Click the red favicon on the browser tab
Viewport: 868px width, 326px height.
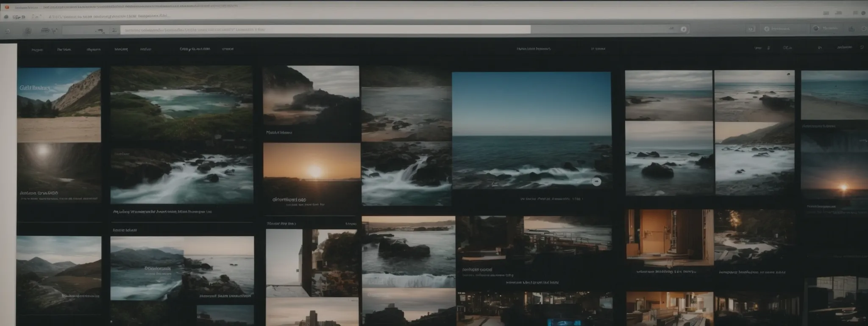[7, 7]
